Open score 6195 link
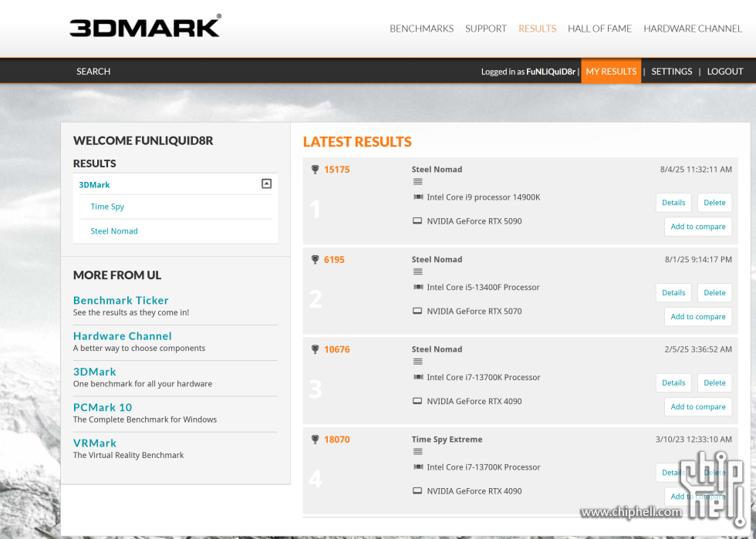 click(334, 260)
